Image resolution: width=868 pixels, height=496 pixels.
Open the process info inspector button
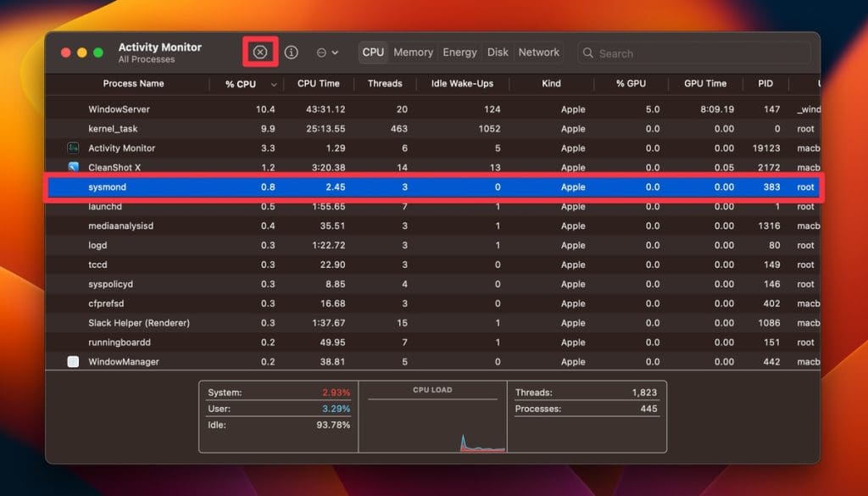(x=292, y=52)
